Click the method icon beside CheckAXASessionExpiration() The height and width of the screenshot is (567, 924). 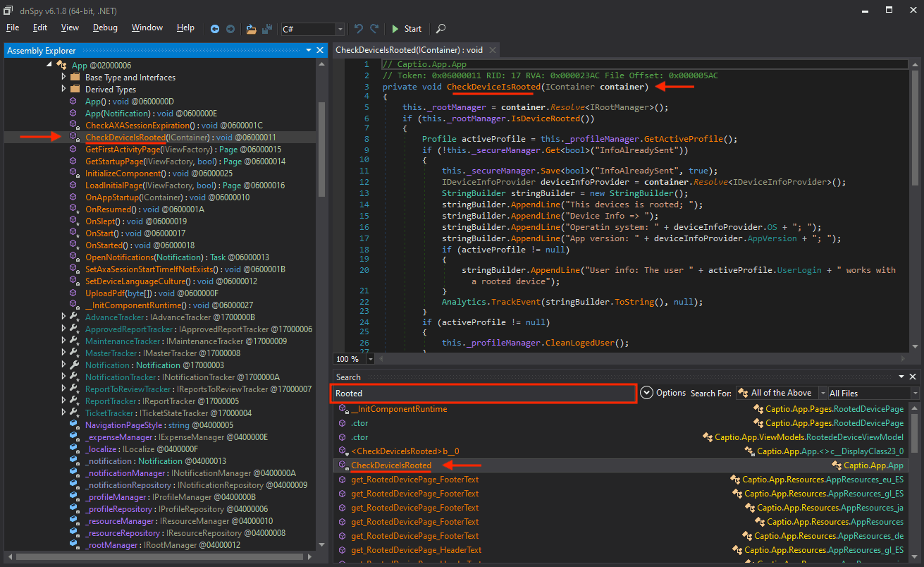[x=74, y=125]
